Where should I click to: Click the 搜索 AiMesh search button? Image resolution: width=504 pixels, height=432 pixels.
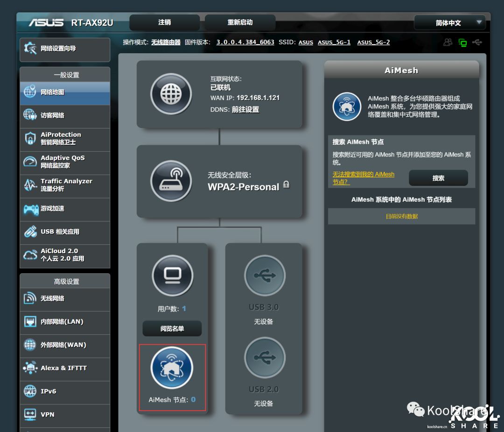tap(438, 178)
